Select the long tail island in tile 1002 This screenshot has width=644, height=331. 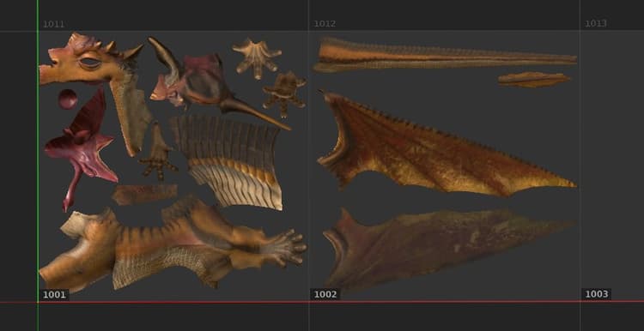coord(445,57)
